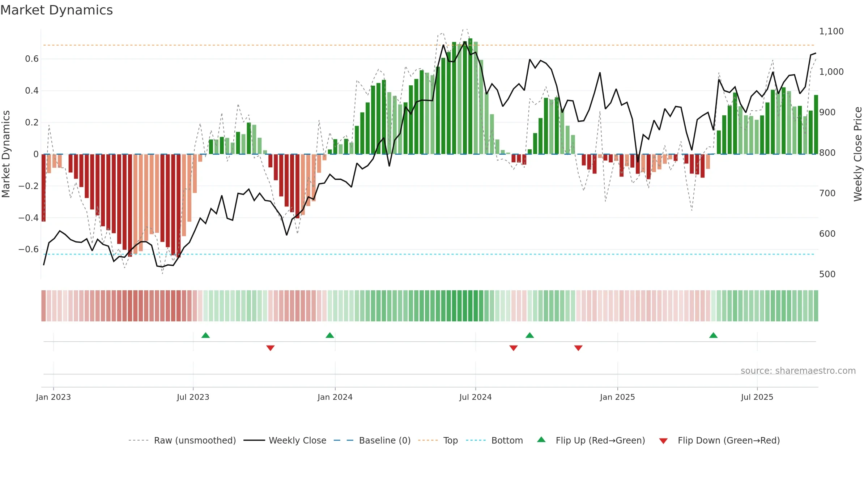Click the red triangle icon in the legend

click(x=663, y=441)
